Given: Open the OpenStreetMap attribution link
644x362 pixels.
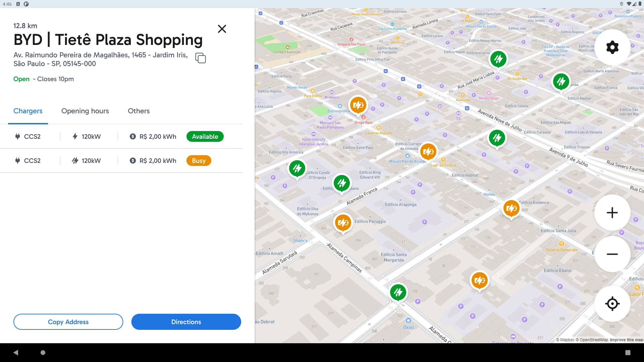Looking at the screenshot, I should [x=592, y=340].
